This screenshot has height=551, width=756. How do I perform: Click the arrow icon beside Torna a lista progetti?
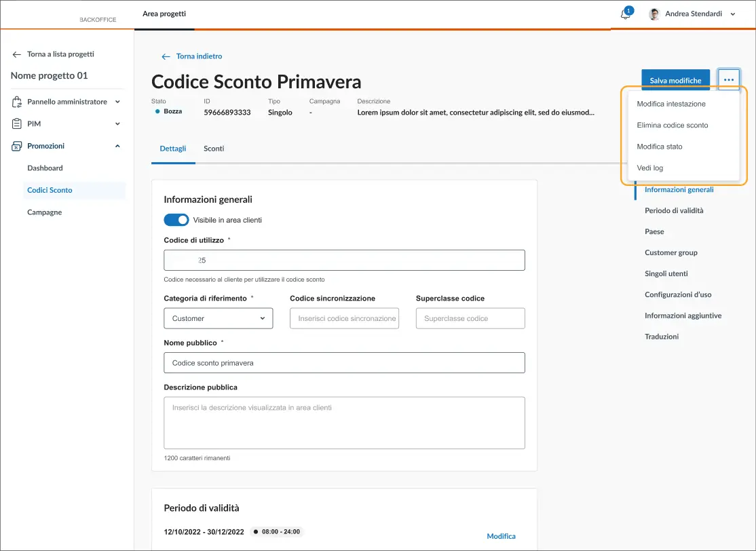coord(17,54)
